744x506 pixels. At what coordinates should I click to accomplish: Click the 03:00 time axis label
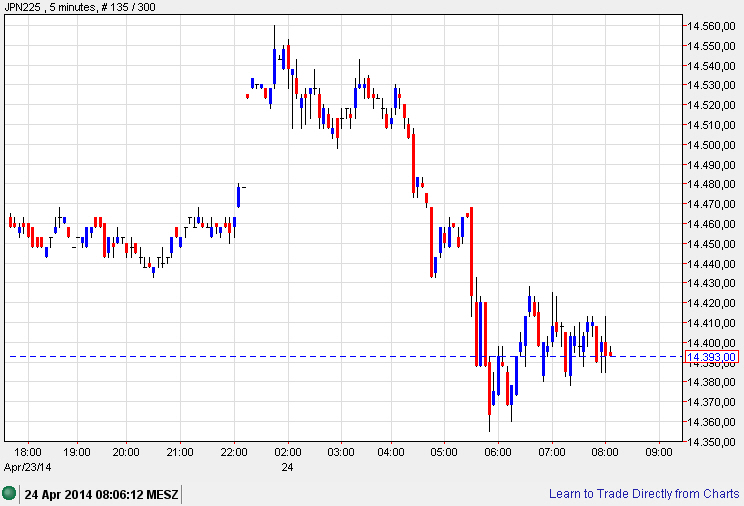(341, 452)
